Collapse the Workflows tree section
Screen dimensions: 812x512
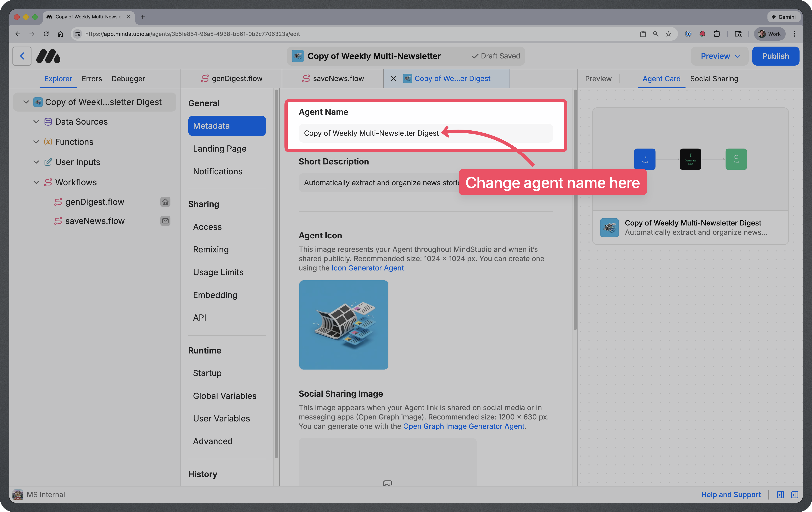coord(36,182)
